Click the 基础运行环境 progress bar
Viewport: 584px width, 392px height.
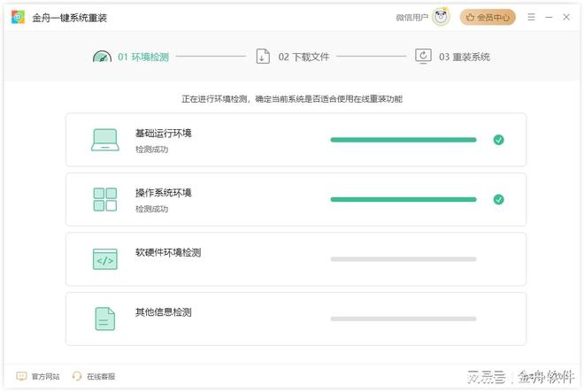[403, 140]
